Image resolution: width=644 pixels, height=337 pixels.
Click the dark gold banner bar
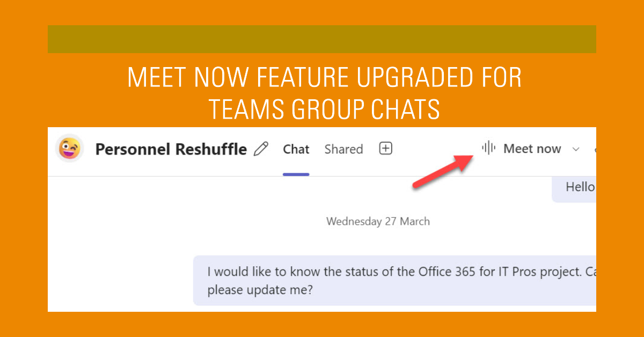[322, 39]
